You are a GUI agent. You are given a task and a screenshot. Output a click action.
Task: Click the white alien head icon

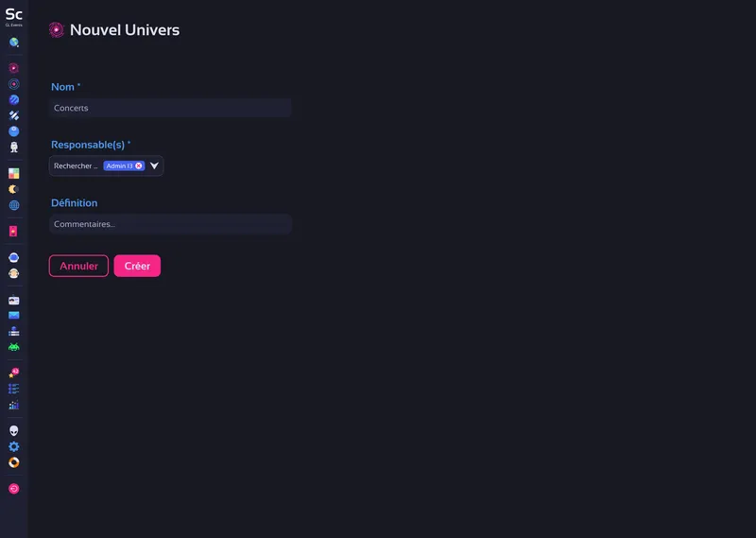[x=14, y=430]
